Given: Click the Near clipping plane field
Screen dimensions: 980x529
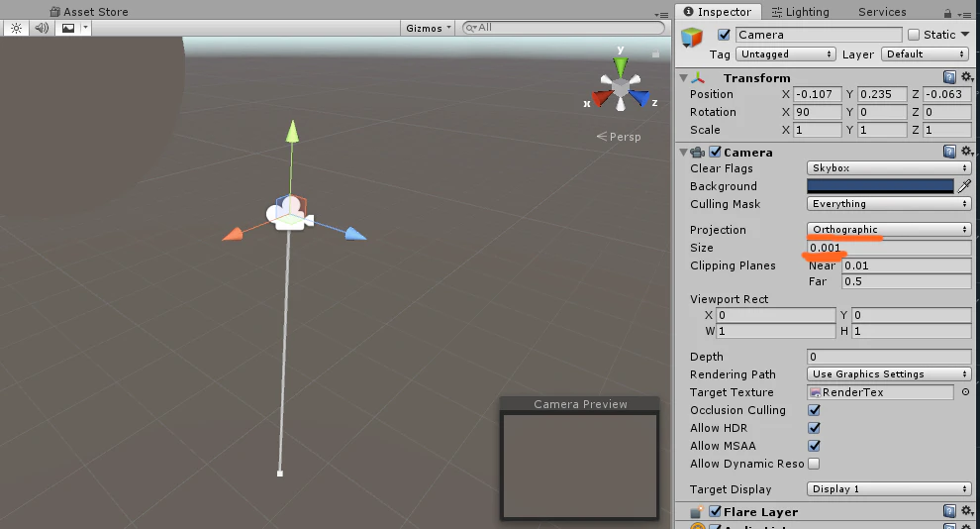Looking at the screenshot, I should click(x=906, y=265).
